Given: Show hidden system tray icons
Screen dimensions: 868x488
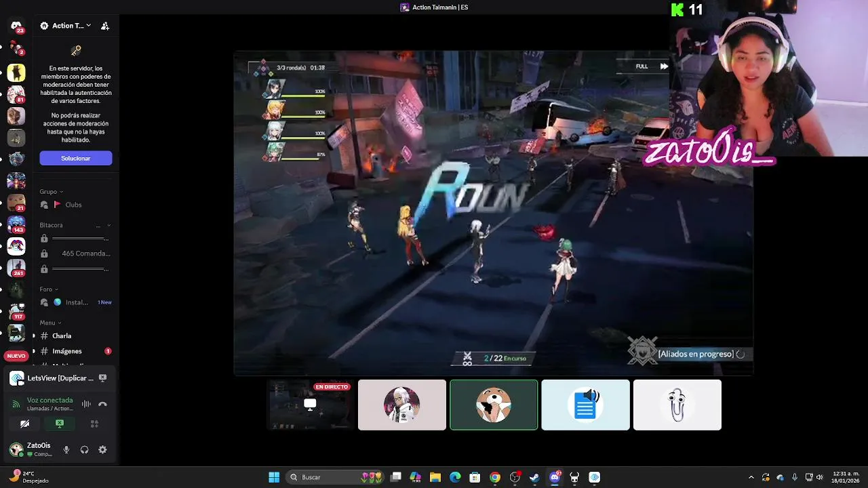Looking at the screenshot, I should tap(751, 477).
